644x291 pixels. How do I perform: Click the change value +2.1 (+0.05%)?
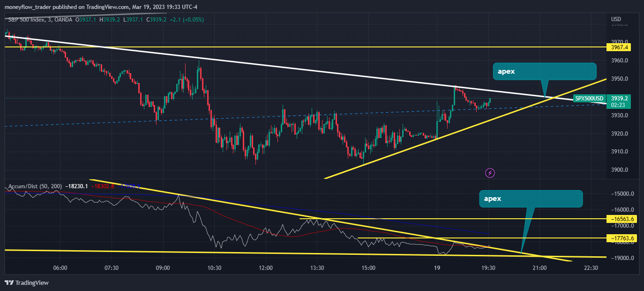pyautogui.click(x=186, y=20)
